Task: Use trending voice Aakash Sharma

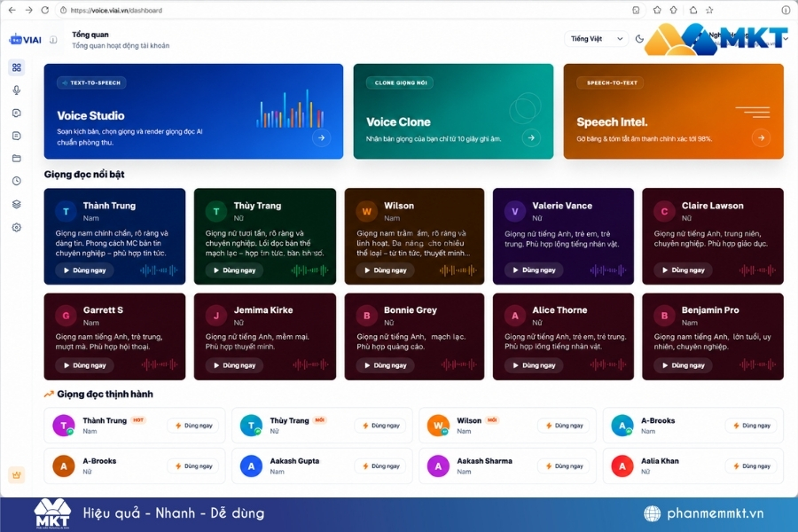Action: 565,465
